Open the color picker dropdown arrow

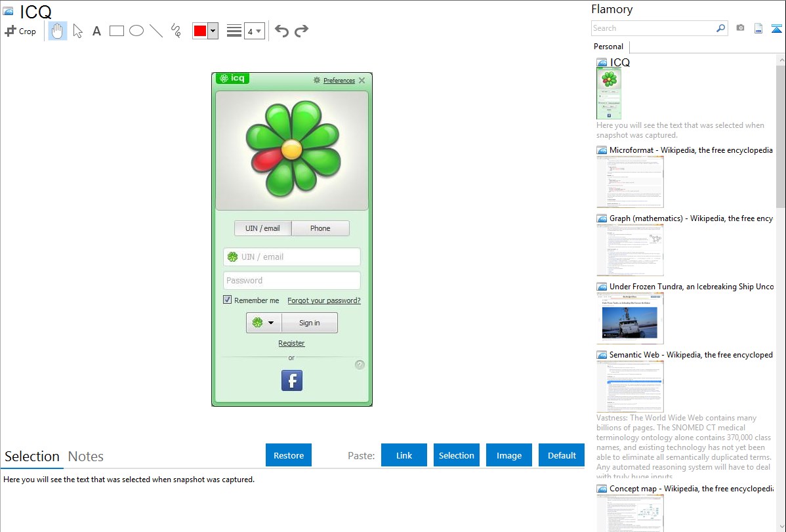213,31
